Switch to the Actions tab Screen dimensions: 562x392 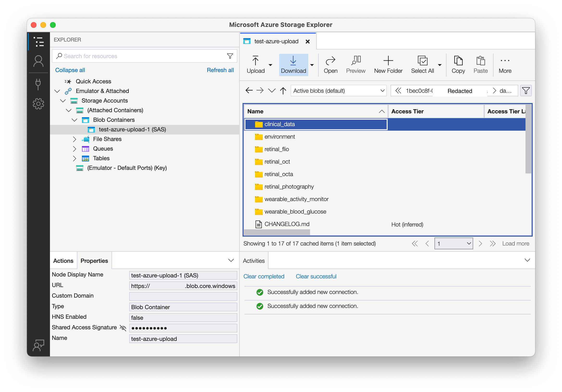(x=63, y=261)
